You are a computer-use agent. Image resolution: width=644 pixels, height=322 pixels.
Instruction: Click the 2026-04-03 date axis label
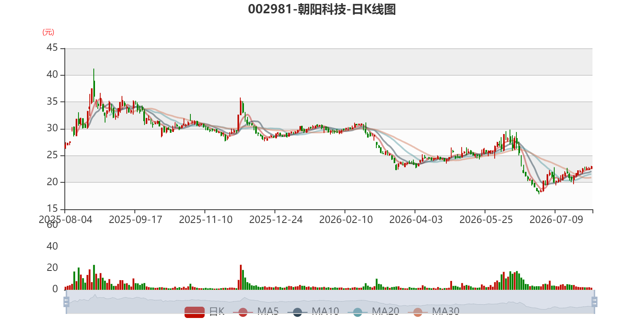pos(416,220)
